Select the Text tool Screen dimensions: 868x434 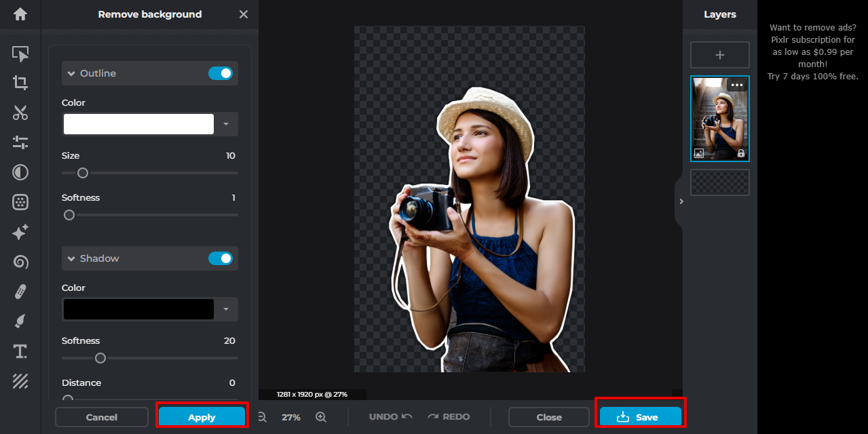coord(20,351)
